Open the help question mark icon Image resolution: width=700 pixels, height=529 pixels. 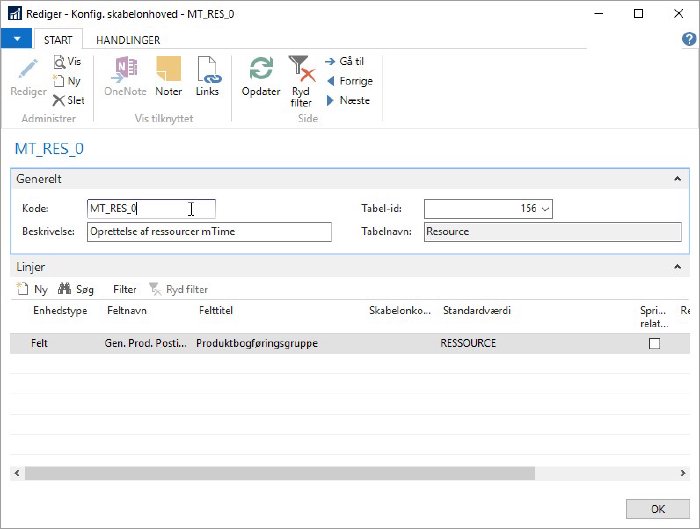(x=688, y=39)
